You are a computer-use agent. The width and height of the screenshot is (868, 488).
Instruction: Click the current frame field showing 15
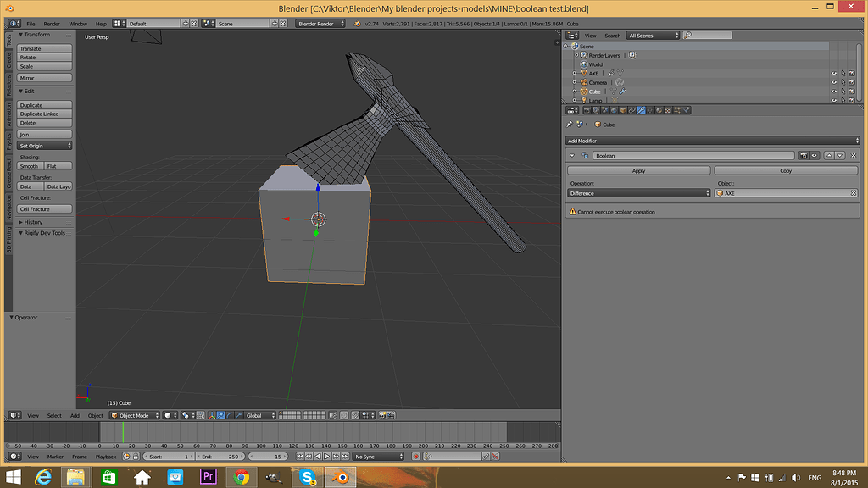pos(269,457)
